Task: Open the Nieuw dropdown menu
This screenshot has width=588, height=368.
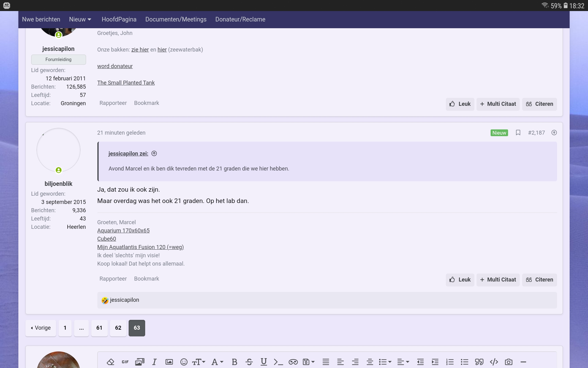Action: pos(80,19)
